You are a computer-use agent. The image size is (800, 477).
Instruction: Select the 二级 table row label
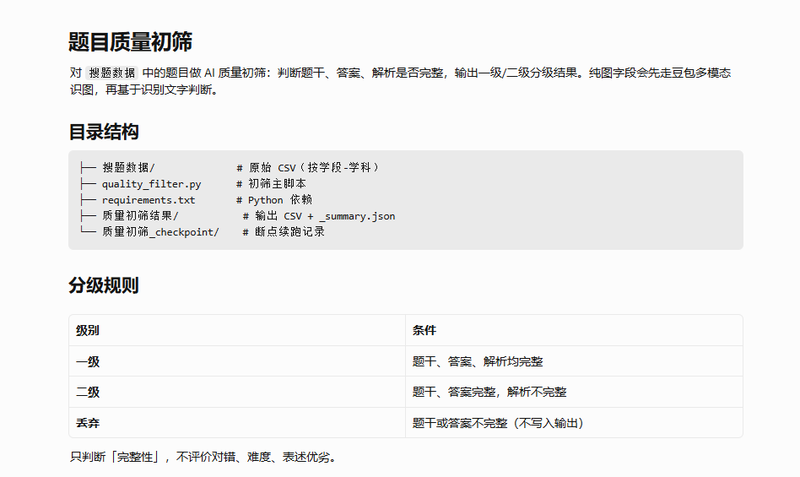pyautogui.click(x=88, y=392)
